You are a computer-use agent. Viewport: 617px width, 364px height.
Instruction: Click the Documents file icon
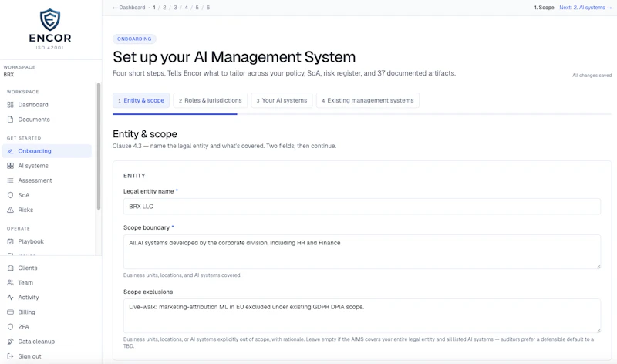pos(10,120)
